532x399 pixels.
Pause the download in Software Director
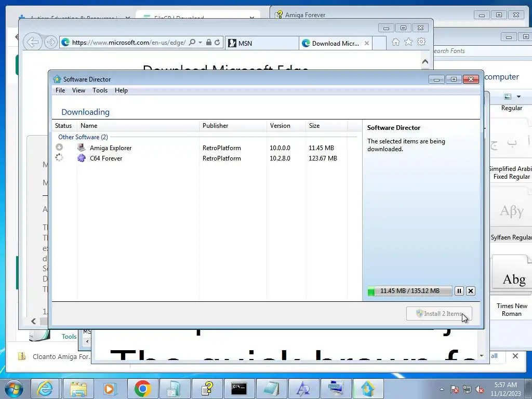click(459, 291)
